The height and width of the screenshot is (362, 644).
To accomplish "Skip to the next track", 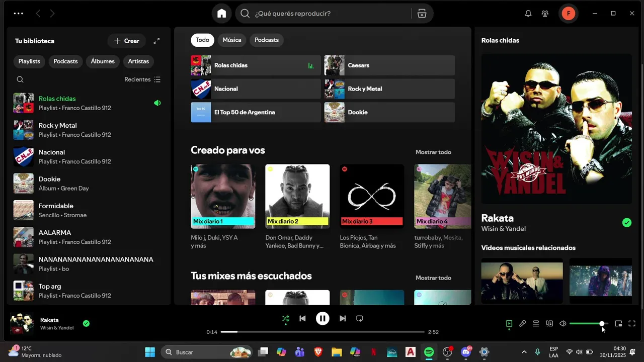I will (x=343, y=318).
